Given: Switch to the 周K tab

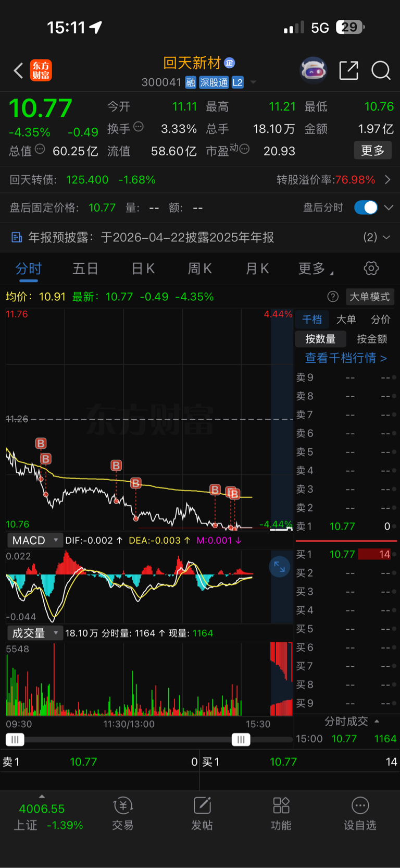Looking at the screenshot, I should point(200,268).
